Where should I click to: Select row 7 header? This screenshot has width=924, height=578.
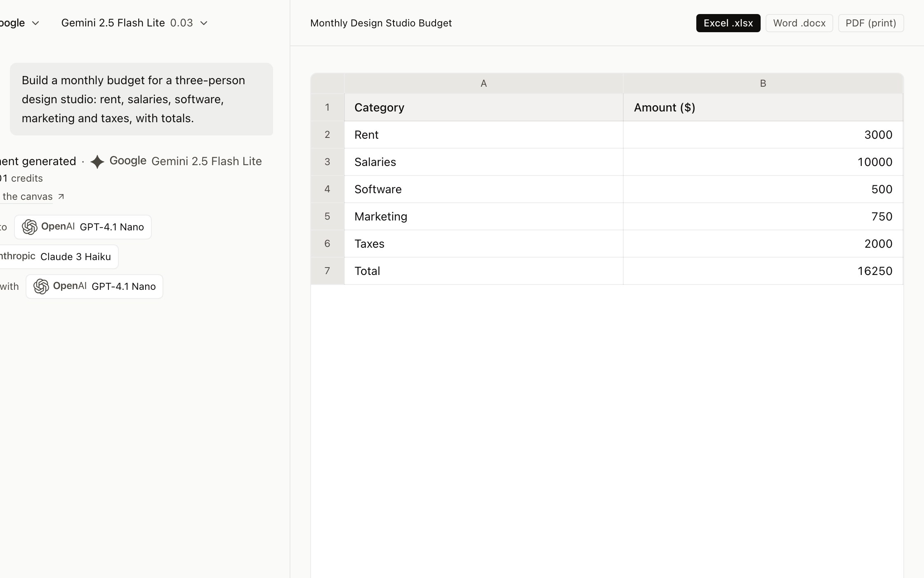pyautogui.click(x=328, y=271)
